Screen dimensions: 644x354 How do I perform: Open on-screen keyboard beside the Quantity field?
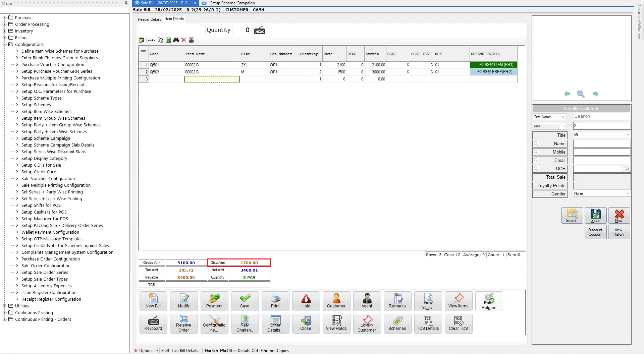click(x=260, y=31)
